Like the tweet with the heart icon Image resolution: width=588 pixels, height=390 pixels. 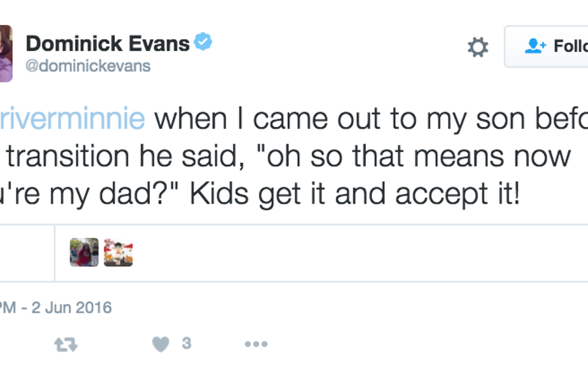pyautogui.click(x=160, y=345)
